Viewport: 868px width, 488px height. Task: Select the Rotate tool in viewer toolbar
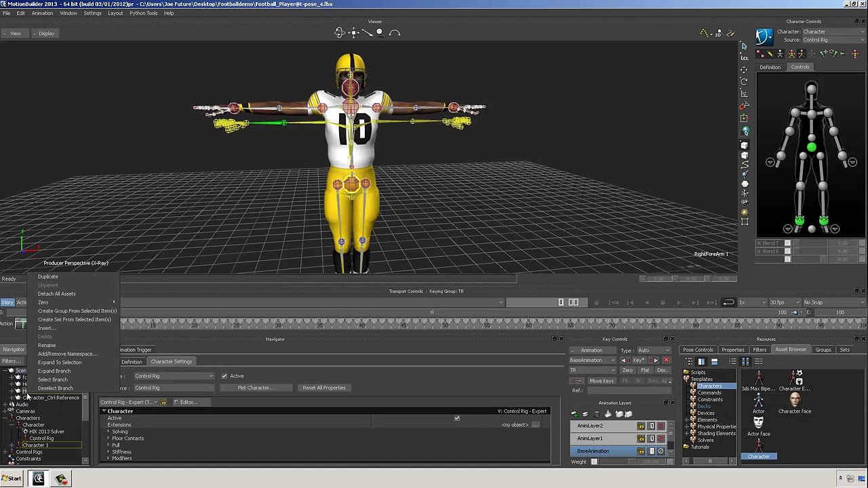[744, 82]
